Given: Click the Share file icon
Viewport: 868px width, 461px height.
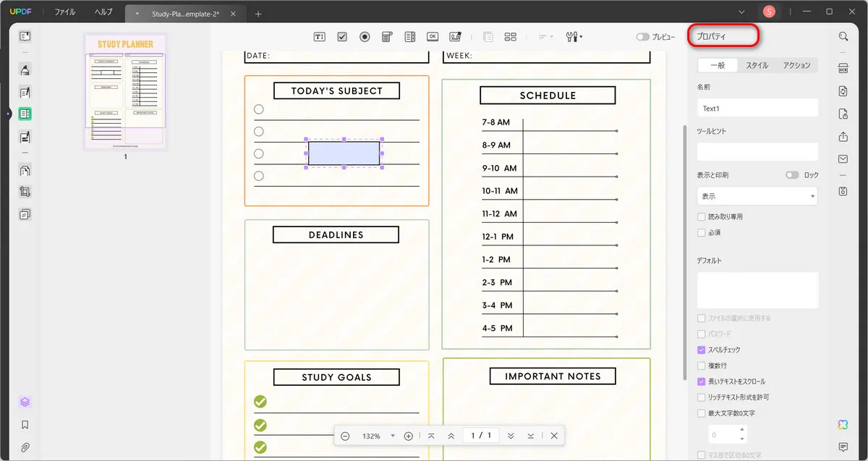Looking at the screenshot, I should click(x=843, y=137).
